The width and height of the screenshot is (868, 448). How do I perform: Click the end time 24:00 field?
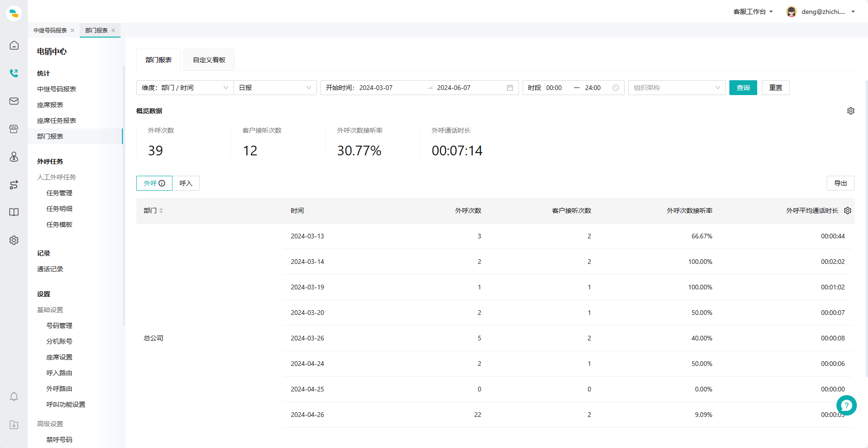[x=593, y=88]
